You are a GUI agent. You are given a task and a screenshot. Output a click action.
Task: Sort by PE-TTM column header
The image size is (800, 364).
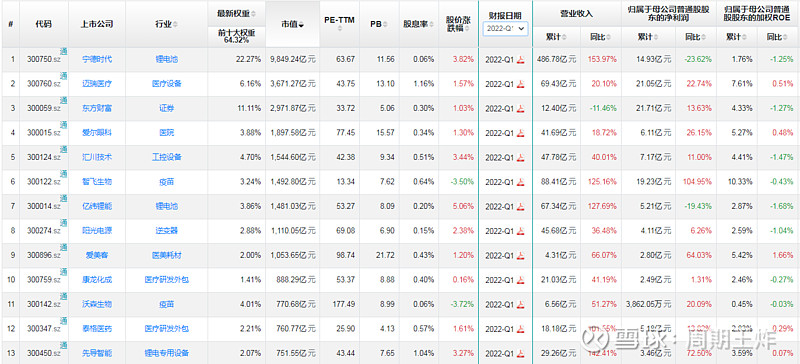[339, 23]
